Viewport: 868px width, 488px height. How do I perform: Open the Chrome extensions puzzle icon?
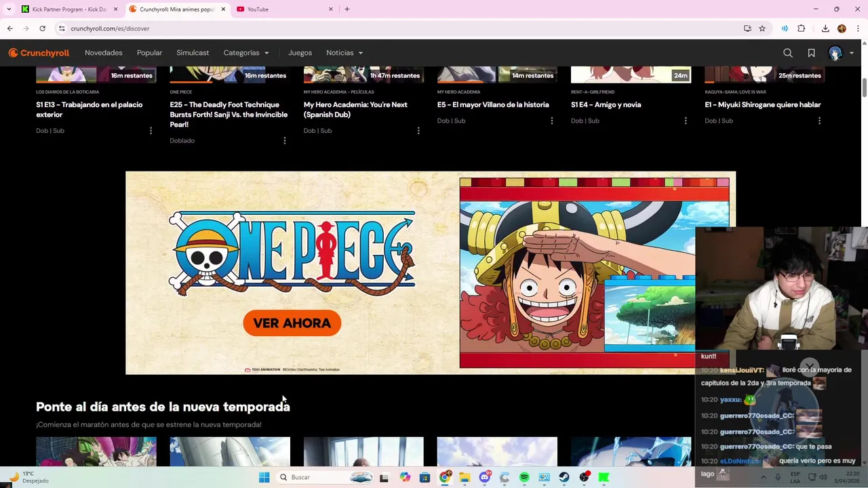point(801,28)
